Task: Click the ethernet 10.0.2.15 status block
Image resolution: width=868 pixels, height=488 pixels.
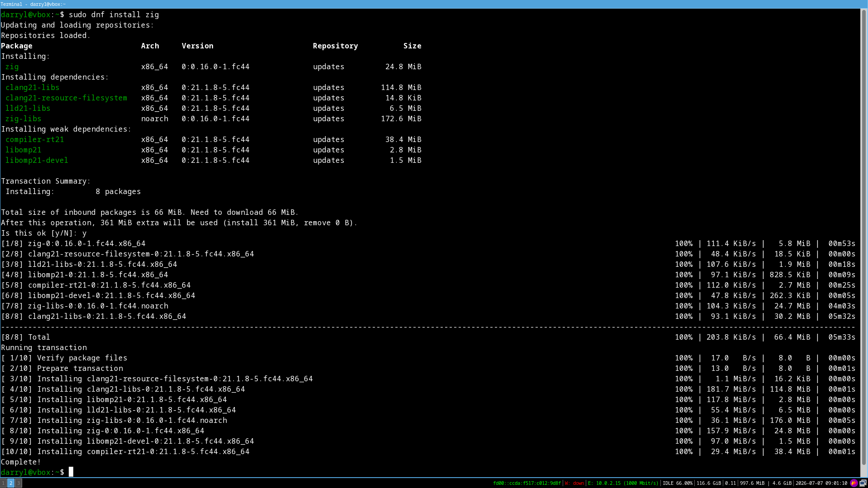Action: coord(623,483)
